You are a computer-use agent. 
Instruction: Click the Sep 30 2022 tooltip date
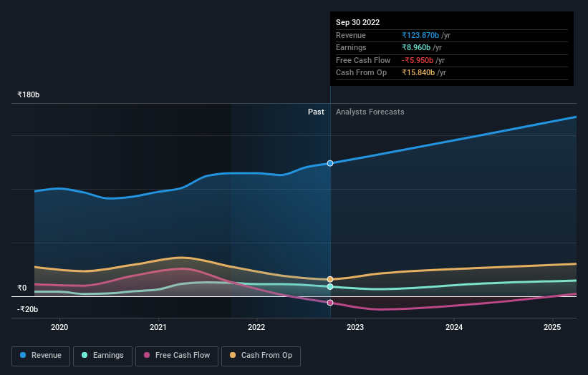(358, 22)
